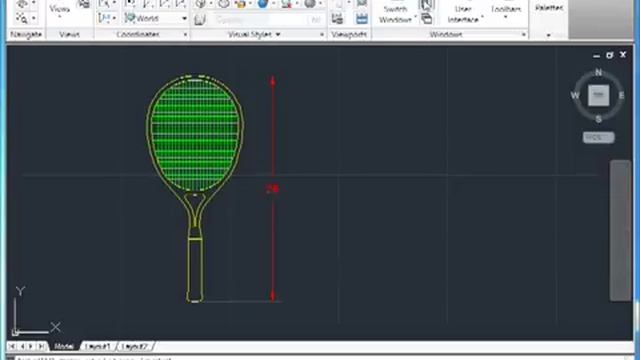This screenshot has height=360, width=640.
Task: Click the yellow box visual style icon
Action: [240, 4]
